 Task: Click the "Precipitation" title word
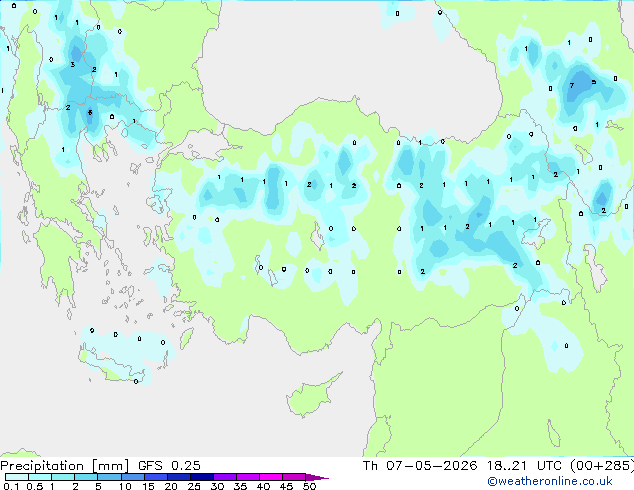tap(42, 466)
